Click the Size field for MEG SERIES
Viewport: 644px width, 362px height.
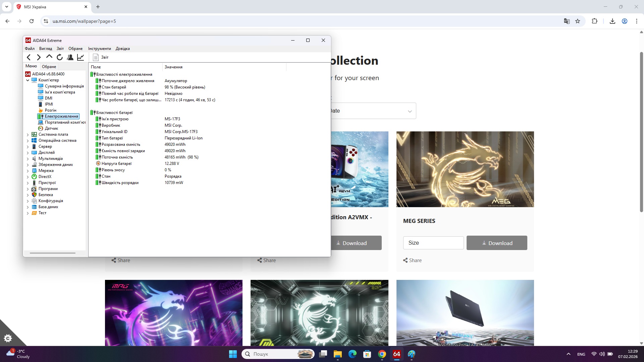point(433,243)
